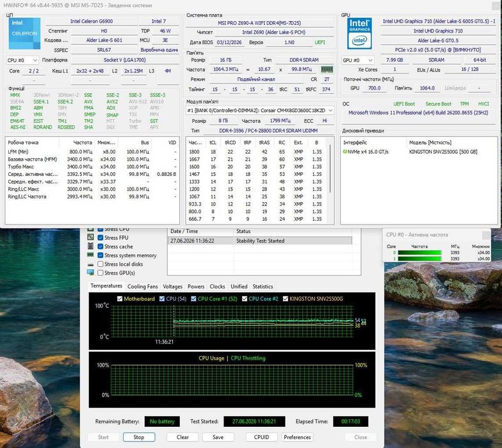Click the 'Socket V (LGA1700)' platform field
502x448 pixels.
pos(125,60)
